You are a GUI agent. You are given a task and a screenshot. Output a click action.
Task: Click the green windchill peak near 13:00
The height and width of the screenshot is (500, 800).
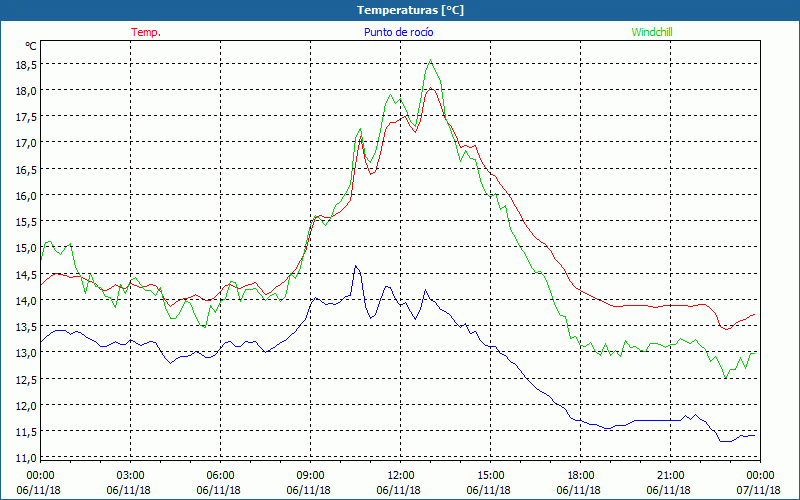pyautogui.click(x=431, y=60)
